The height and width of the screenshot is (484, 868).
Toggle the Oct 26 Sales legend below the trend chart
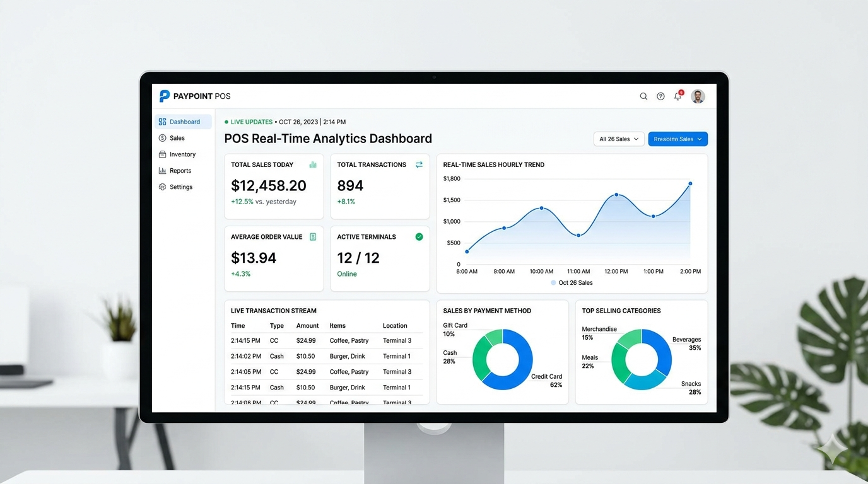click(x=571, y=283)
